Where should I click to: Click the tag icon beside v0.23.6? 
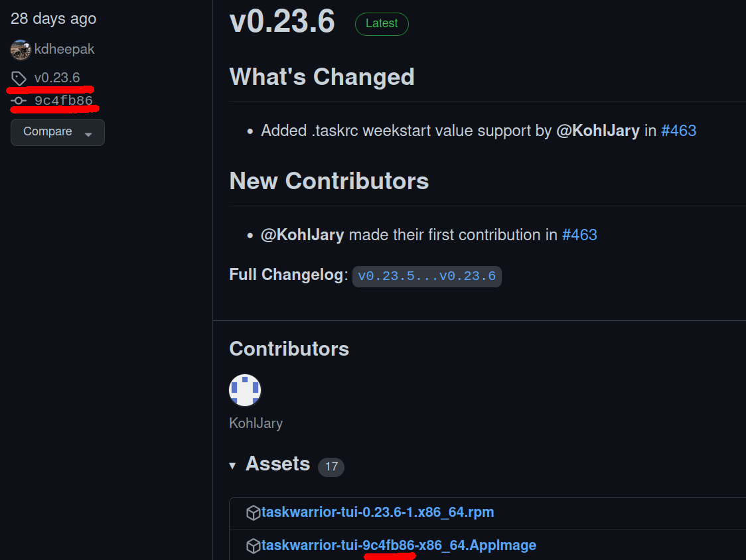point(19,77)
